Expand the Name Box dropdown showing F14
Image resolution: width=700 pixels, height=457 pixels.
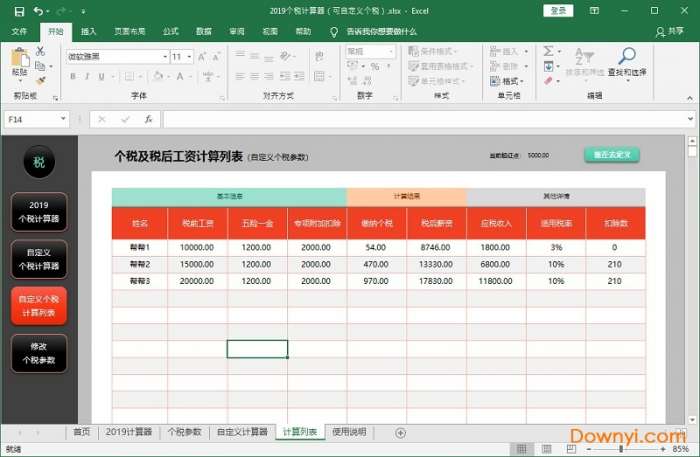(64, 119)
